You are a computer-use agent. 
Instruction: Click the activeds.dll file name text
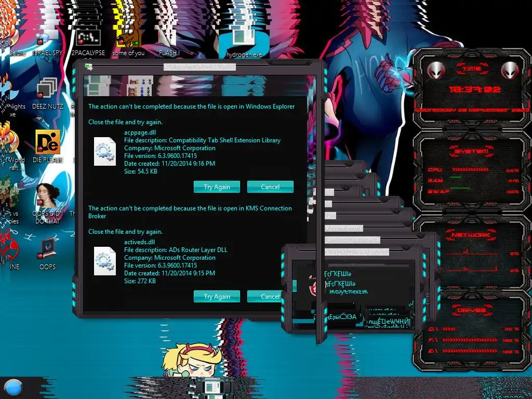(x=139, y=242)
